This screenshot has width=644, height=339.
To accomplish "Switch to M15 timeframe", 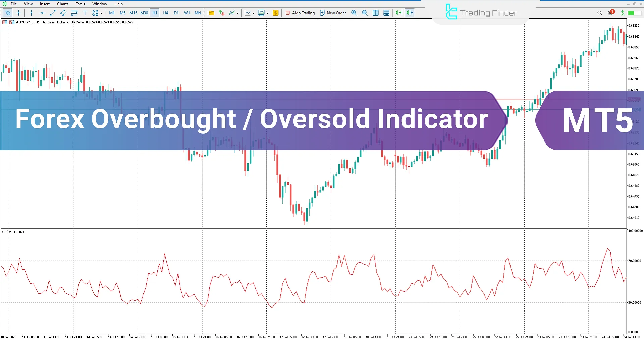I will point(133,13).
